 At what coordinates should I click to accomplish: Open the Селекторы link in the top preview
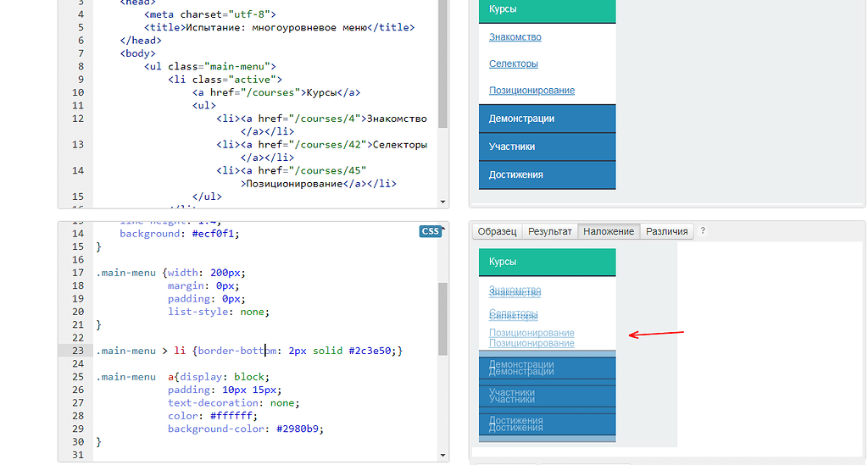[x=513, y=64]
